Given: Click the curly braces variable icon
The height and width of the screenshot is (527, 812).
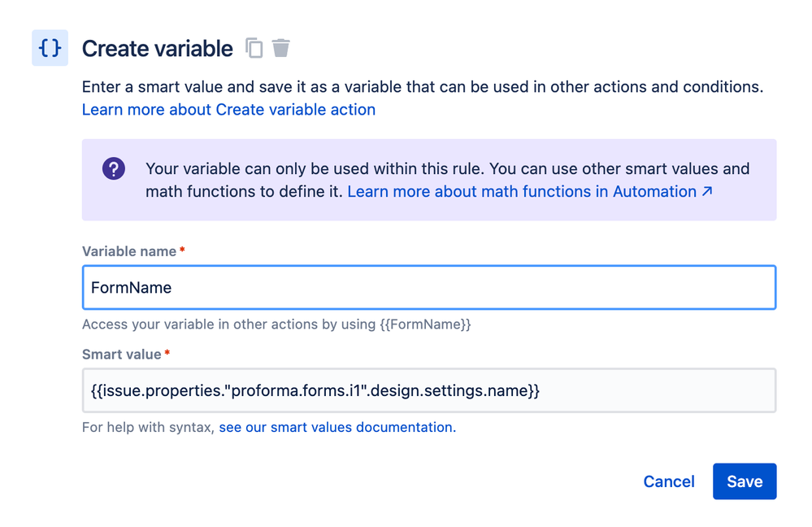Looking at the screenshot, I should 50,48.
